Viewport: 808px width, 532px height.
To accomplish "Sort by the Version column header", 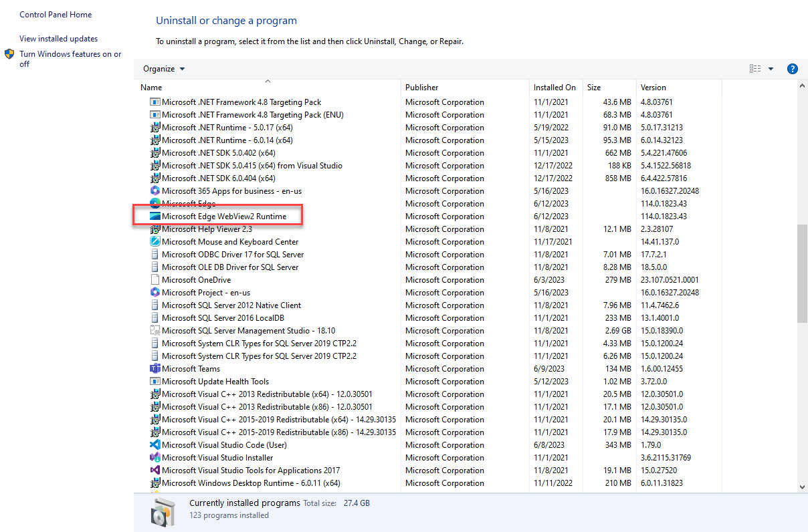I will coord(679,88).
